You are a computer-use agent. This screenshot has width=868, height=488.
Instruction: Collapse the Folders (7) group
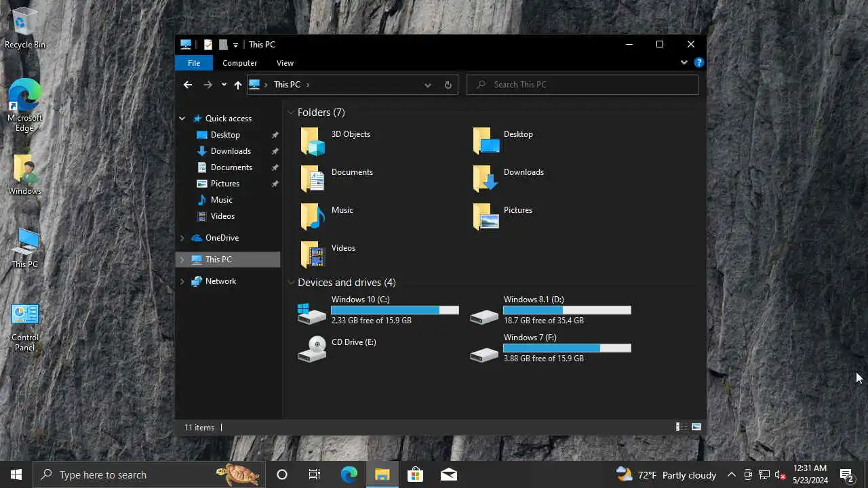pyautogui.click(x=291, y=113)
